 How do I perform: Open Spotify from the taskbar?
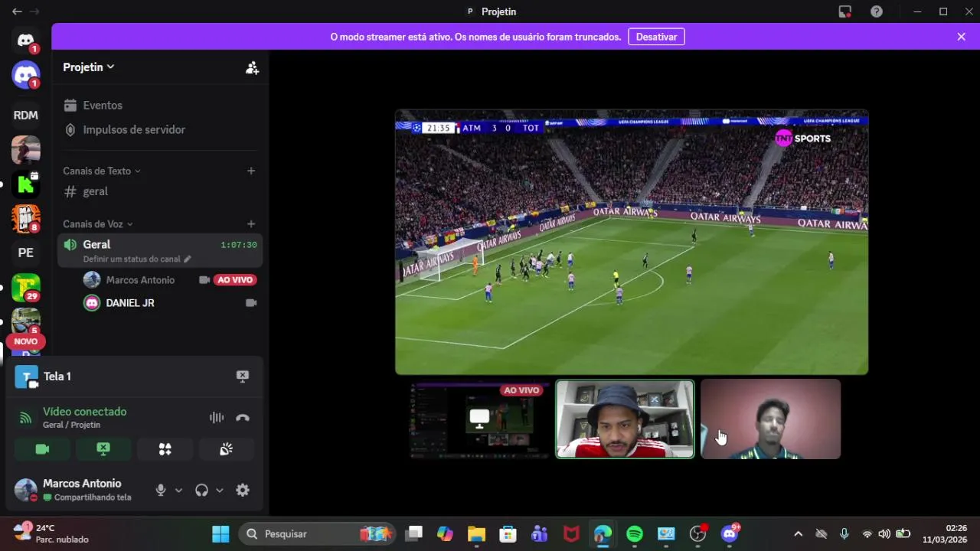[x=635, y=534]
